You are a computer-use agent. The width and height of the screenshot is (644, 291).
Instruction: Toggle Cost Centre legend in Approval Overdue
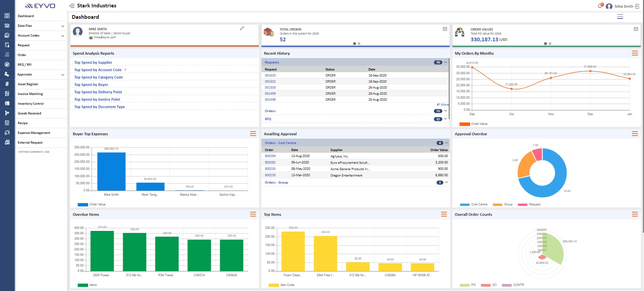(474, 204)
